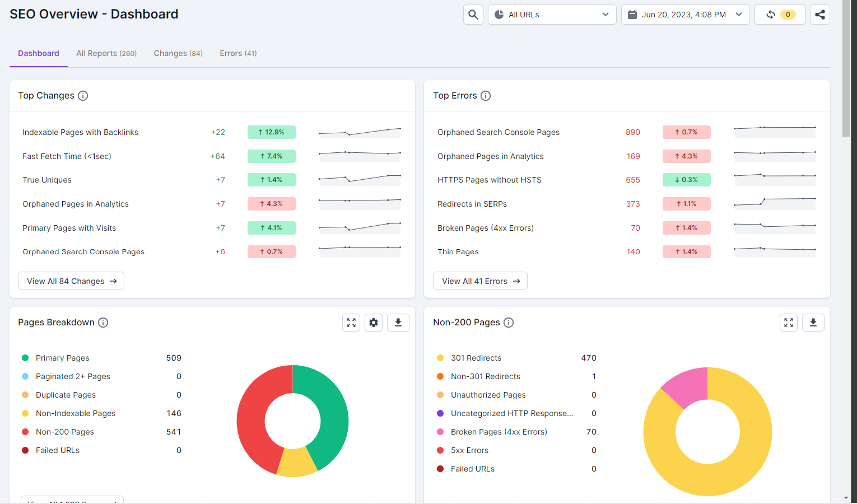
Task: Click the trend sparkline for Indexable Pages with Backlinks
Action: pos(360,132)
